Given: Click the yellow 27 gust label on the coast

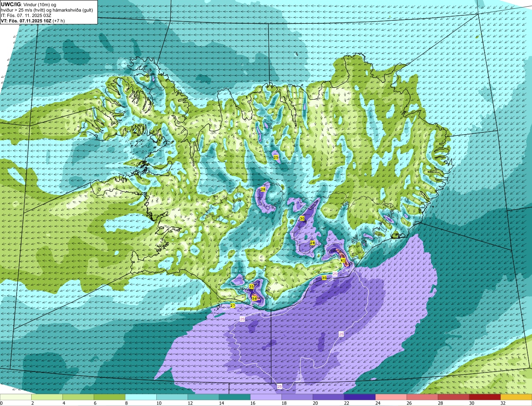Looking at the screenshot, I should click(233, 306).
